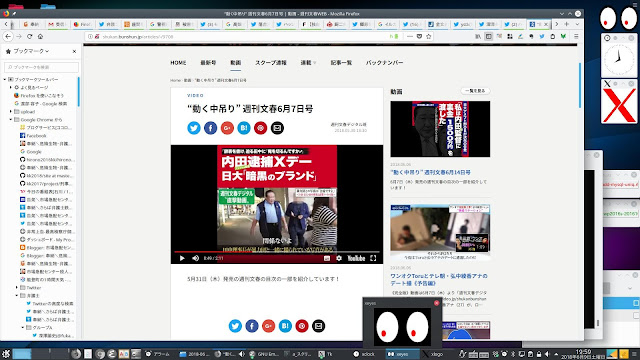
Task: Click Facebook share icon below the article
Action: tap(252, 326)
